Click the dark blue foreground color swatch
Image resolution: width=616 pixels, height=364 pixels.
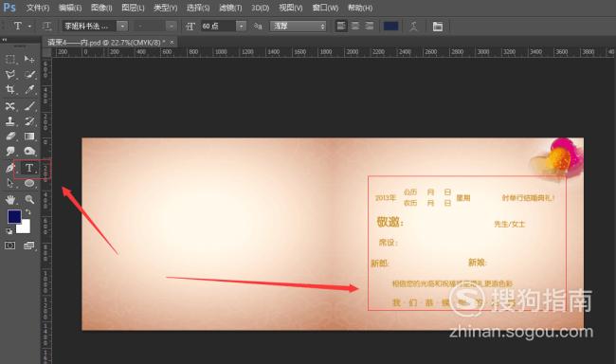(x=14, y=216)
